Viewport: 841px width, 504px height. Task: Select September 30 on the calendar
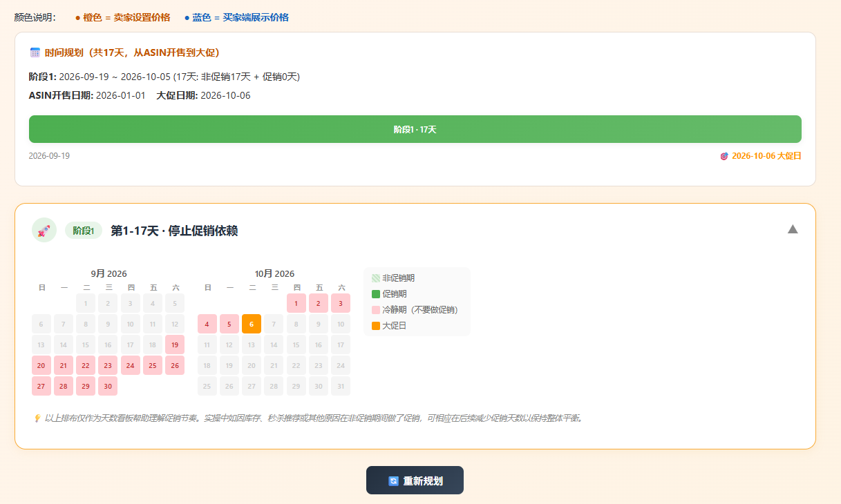(x=108, y=386)
